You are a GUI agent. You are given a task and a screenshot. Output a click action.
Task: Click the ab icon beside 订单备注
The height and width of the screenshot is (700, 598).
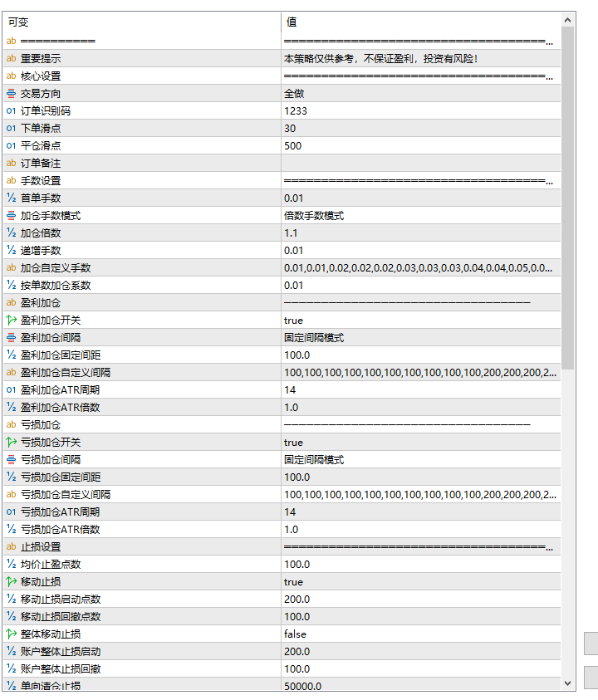point(11,163)
